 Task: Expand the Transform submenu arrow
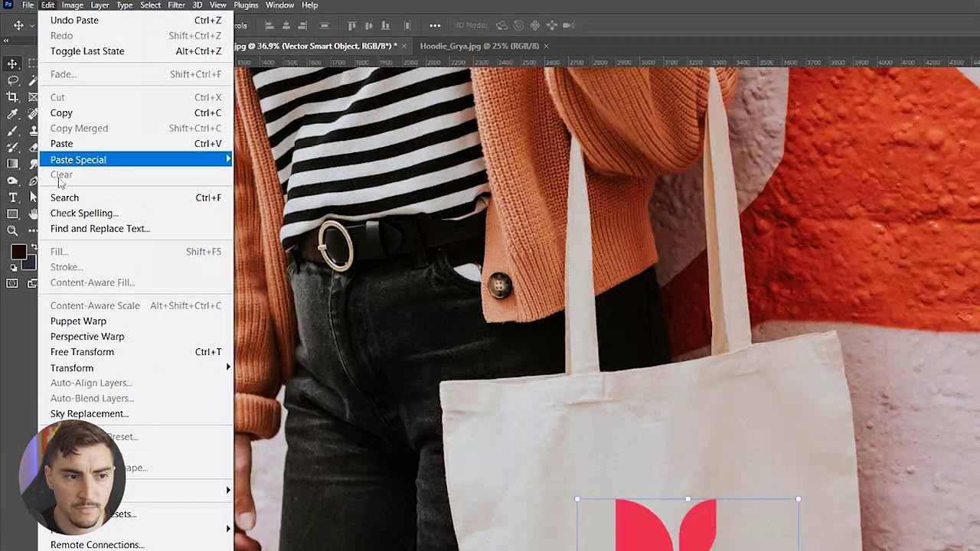click(x=227, y=367)
